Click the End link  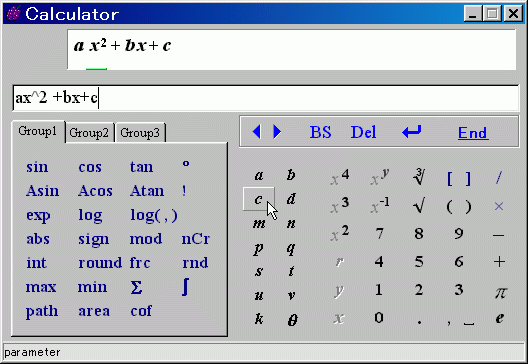[473, 133]
